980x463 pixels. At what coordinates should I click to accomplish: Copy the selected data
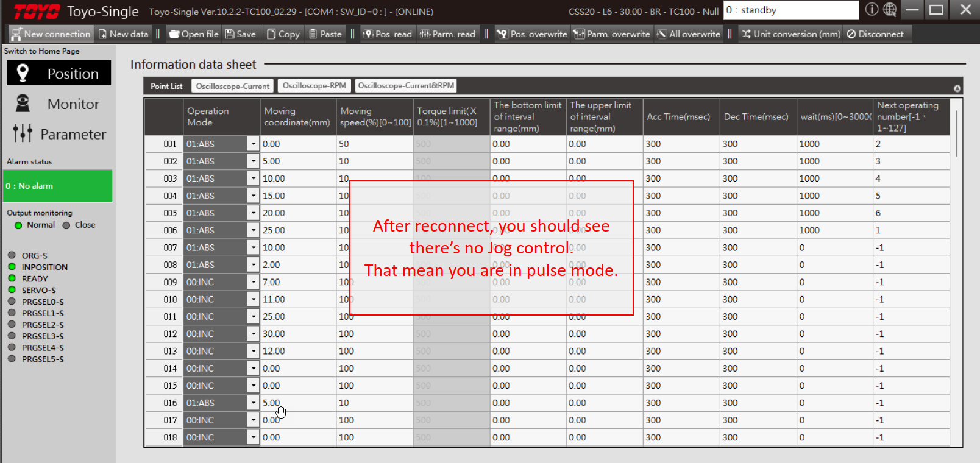coord(283,34)
